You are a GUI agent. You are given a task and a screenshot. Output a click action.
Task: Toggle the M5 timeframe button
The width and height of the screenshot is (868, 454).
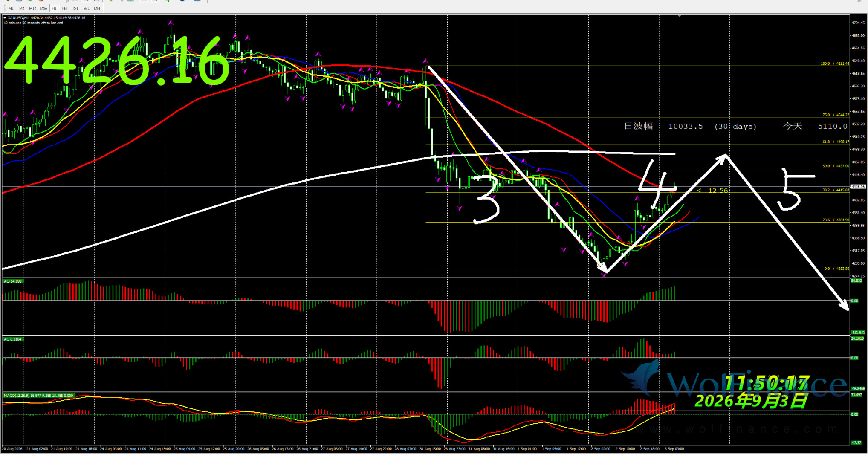click(22, 9)
